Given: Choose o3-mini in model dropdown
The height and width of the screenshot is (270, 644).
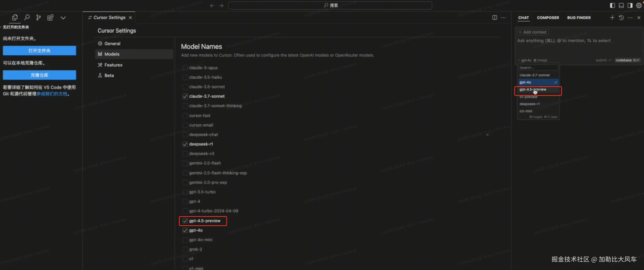Looking at the screenshot, I should [538, 111].
